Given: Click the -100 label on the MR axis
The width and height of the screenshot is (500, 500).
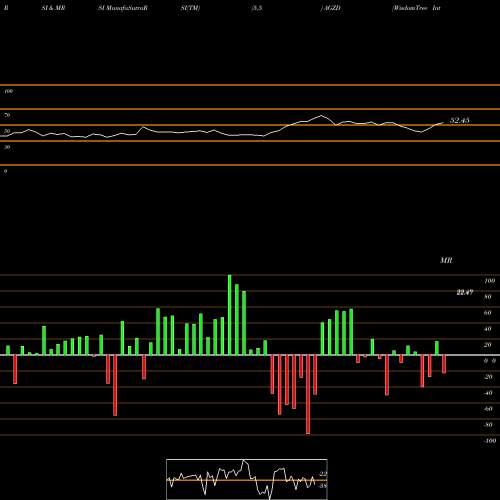Looking at the screenshot, I should click(x=490, y=441).
